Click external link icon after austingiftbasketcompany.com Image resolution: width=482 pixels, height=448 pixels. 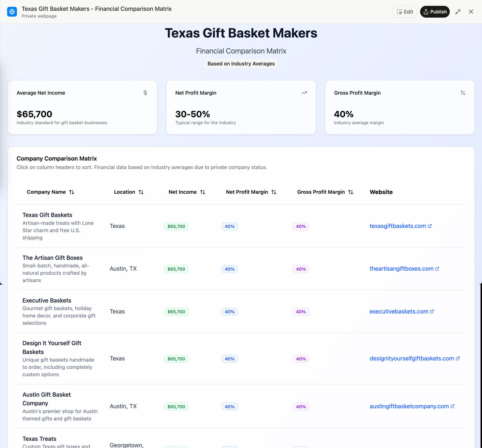pos(452,406)
